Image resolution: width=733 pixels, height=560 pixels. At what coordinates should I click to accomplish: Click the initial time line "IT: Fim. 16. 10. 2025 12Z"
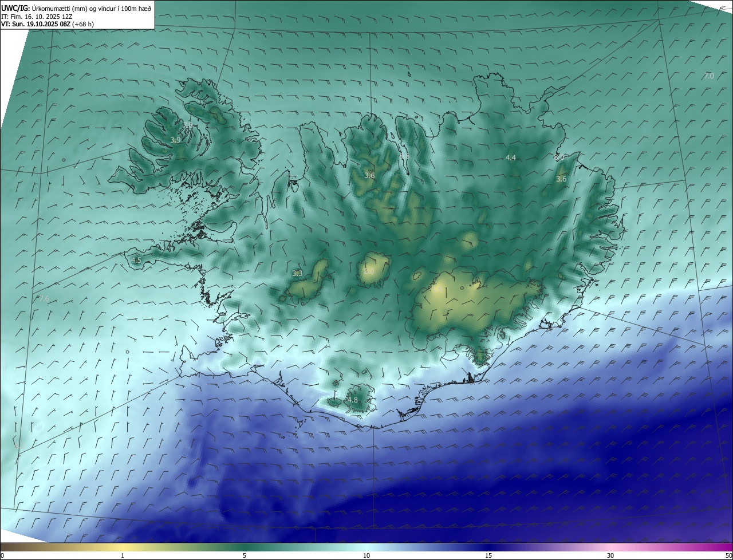[x=37, y=16]
